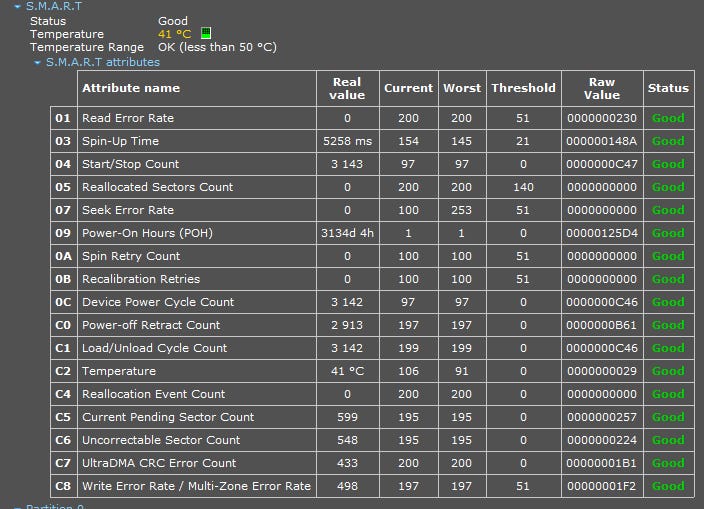Click the 41 °C real value in table
This screenshot has height=509, width=704.
348,371
